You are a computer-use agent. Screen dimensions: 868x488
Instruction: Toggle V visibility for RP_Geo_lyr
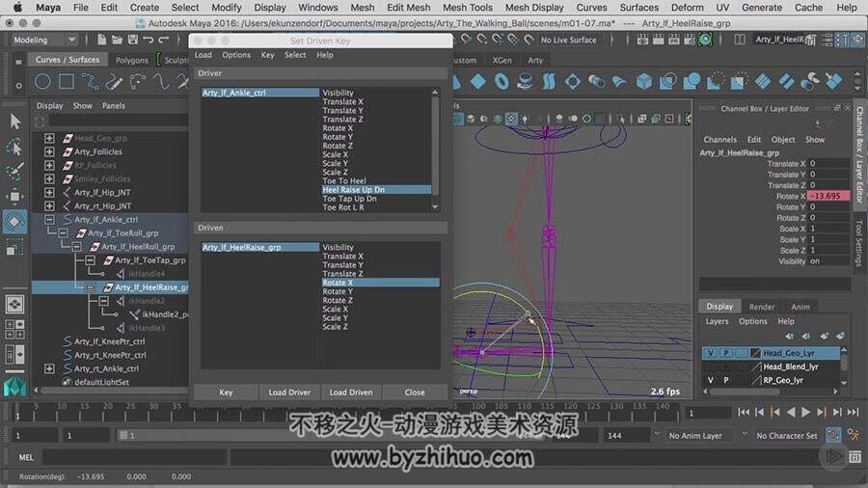pos(710,380)
